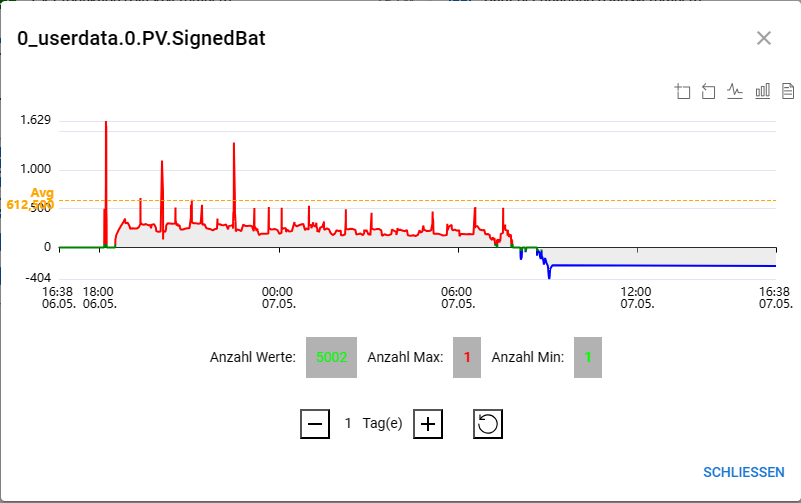Click the SCHLIESSEN button

(x=744, y=472)
